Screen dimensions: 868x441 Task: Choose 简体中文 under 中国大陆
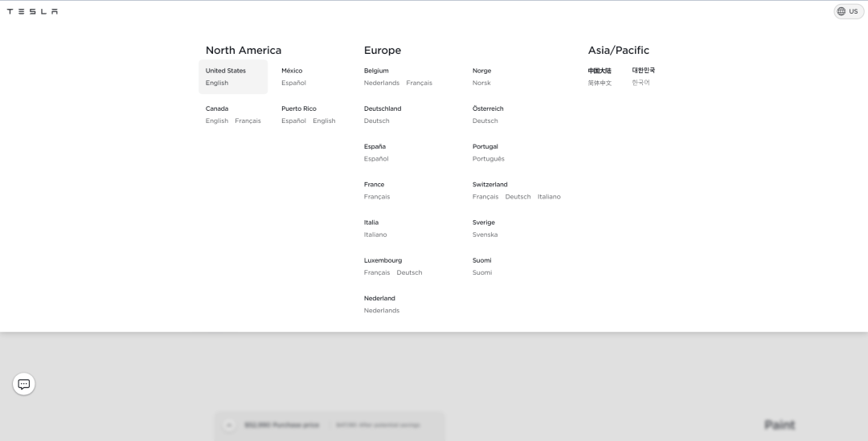point(600,83)
